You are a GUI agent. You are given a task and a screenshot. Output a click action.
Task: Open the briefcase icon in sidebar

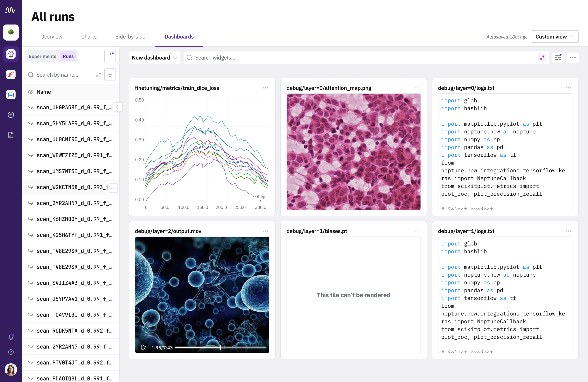(11, 94)
